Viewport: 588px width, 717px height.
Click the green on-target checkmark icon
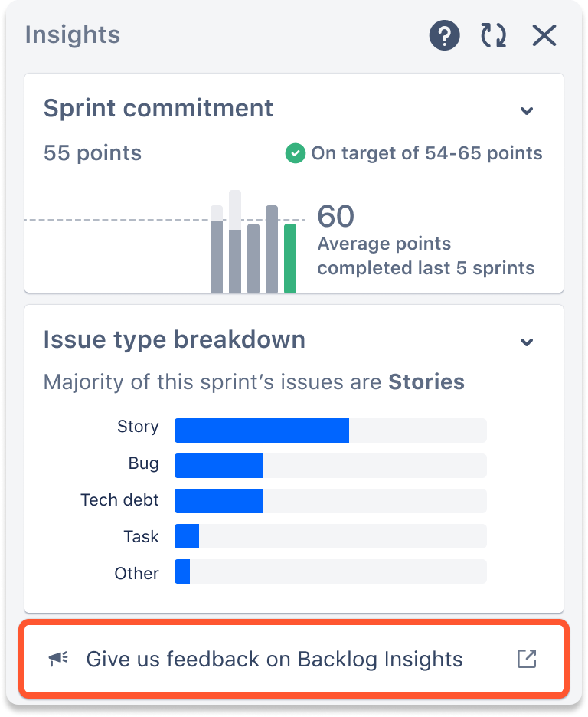pyautogui.click(x=295, y=153)
